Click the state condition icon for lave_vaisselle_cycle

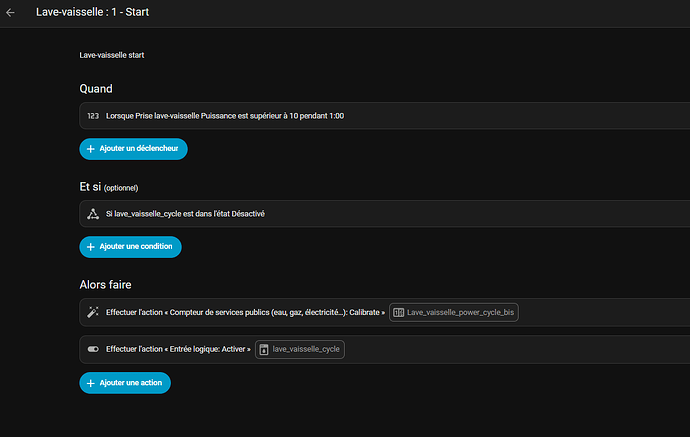(x=93, y=214)
